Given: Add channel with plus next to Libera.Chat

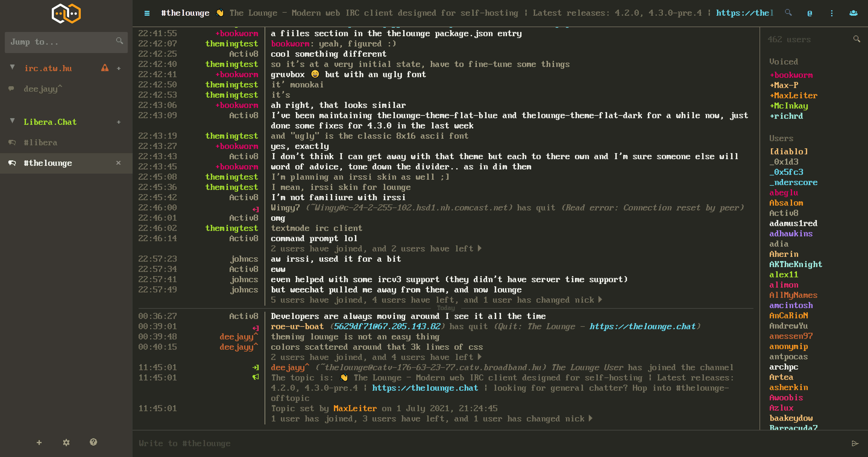Looking at the screenshot, I should coord(119,122).
